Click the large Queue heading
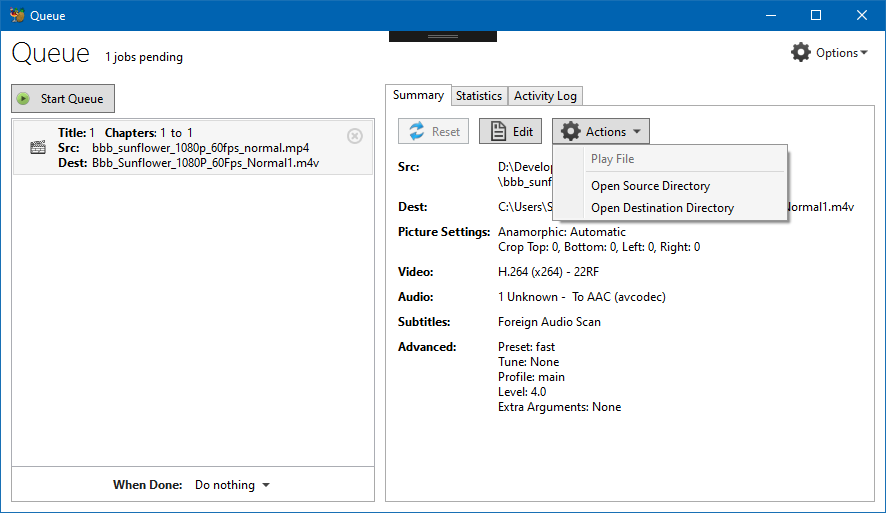Screen dimensions: 886x513 (50, 54)
